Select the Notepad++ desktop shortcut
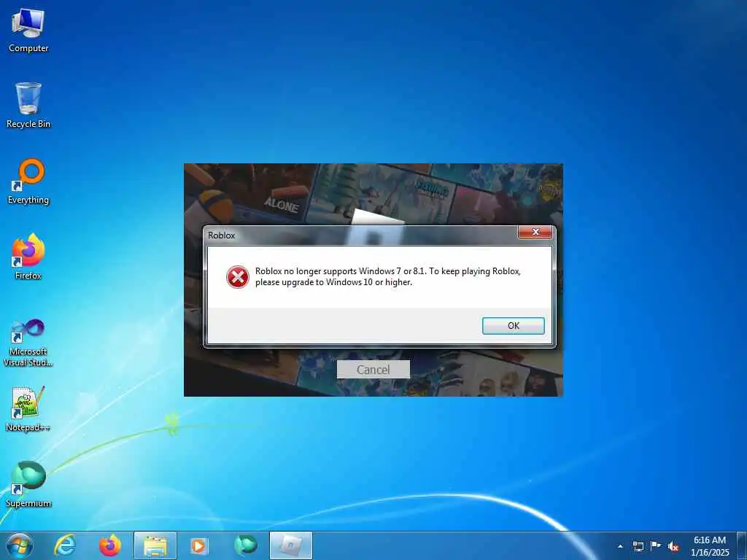The image size is (747, 560). point(28,409)
